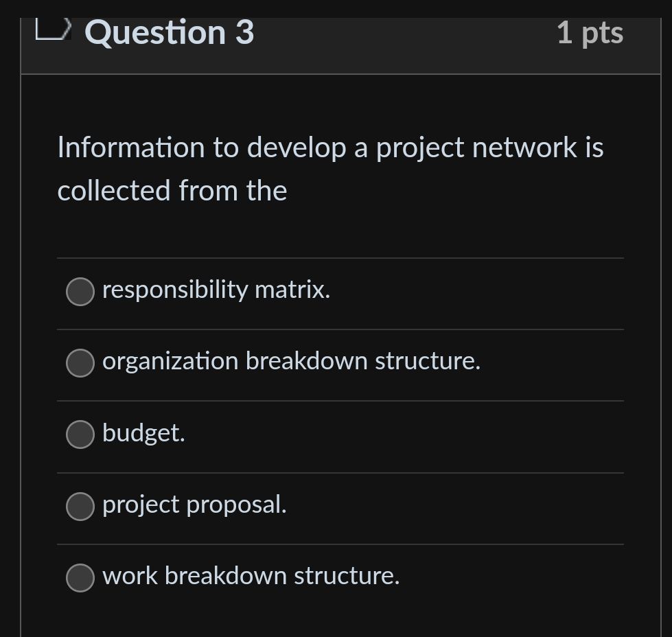This screenshot has width=672, height=637.
Task: Select the organization breakdown structure radio button
Action: tap(80, 363)
